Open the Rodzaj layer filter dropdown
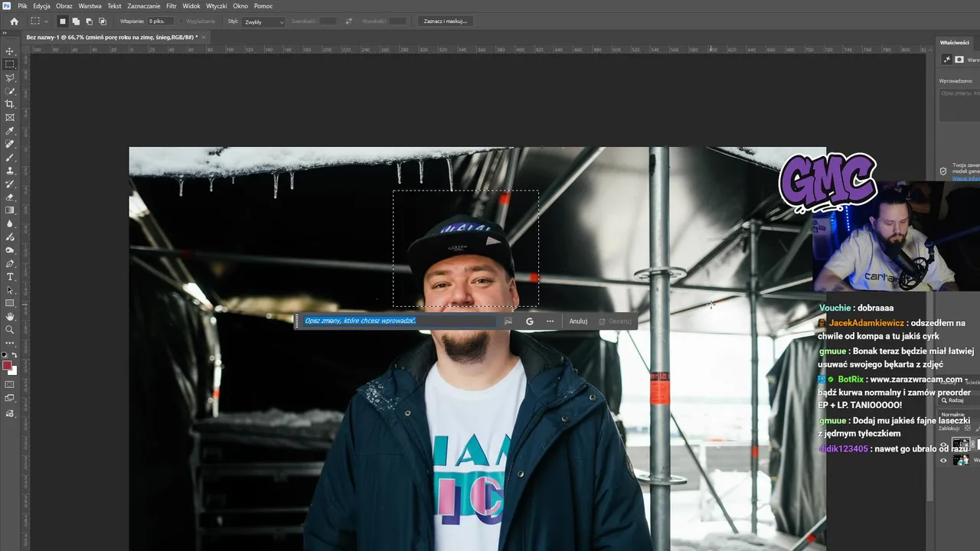 [960, 400]
